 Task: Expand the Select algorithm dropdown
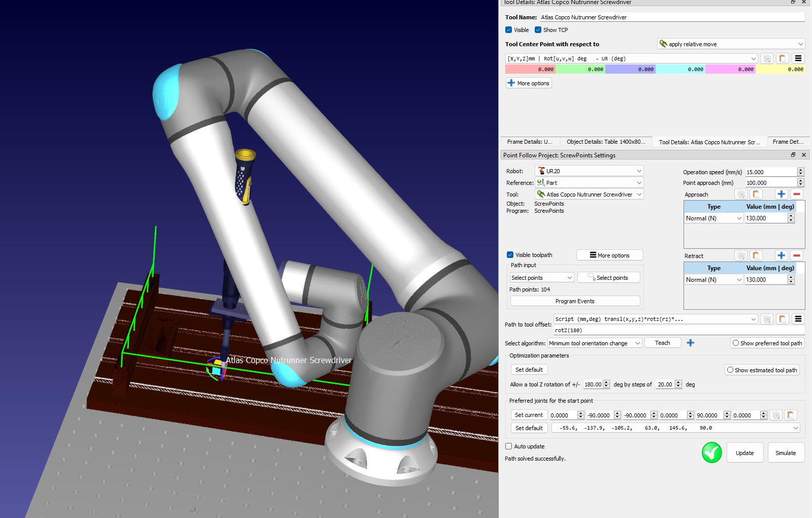594,343
